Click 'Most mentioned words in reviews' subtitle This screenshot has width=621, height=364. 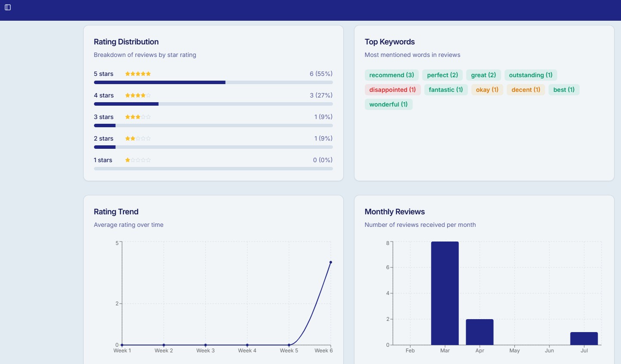412,55
